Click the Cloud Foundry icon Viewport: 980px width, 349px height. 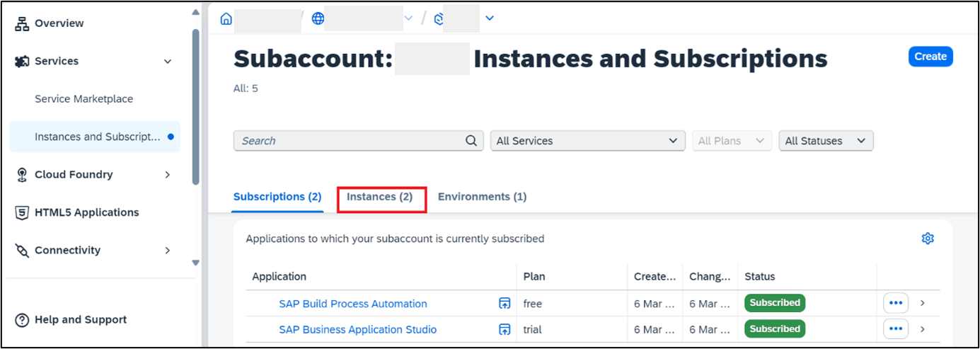[x=22, y=174]
